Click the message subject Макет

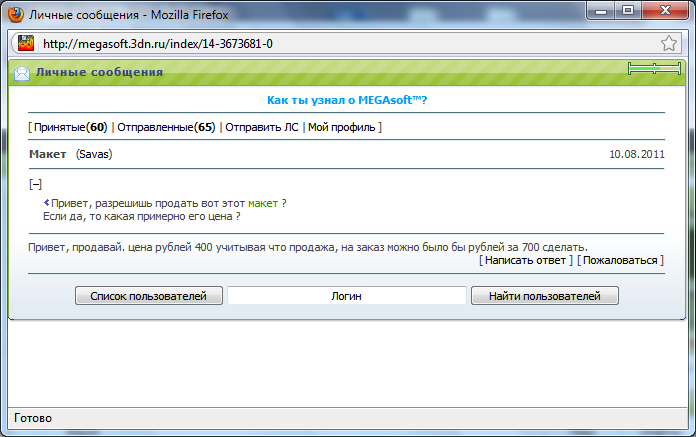pyautogui.click(x=47, y=154)
